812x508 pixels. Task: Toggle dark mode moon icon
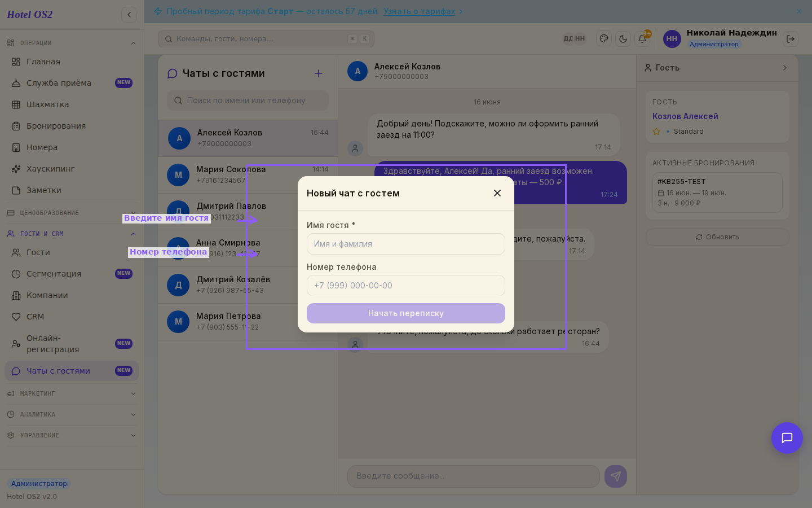pos(623,39)
